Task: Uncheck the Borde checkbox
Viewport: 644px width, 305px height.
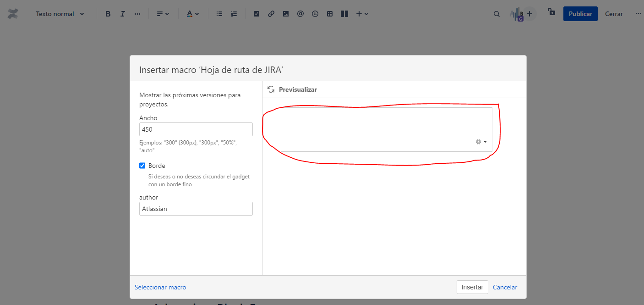Action: click(142, 166)
